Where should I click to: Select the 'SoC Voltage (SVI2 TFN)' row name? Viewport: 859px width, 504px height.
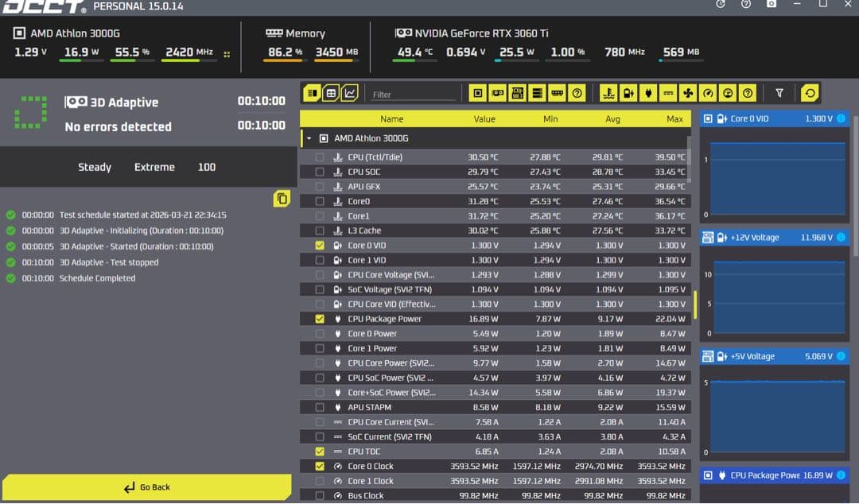tap(390, 289)
